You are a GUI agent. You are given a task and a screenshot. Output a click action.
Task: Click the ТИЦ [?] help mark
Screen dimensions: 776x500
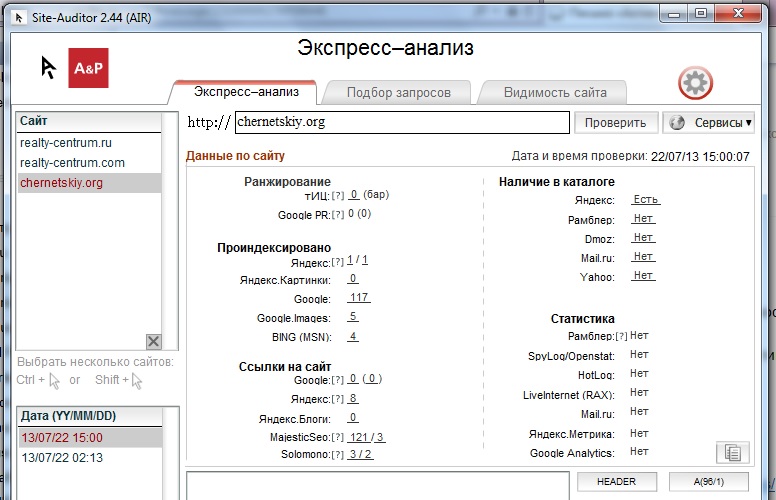[x=338, y=196]
